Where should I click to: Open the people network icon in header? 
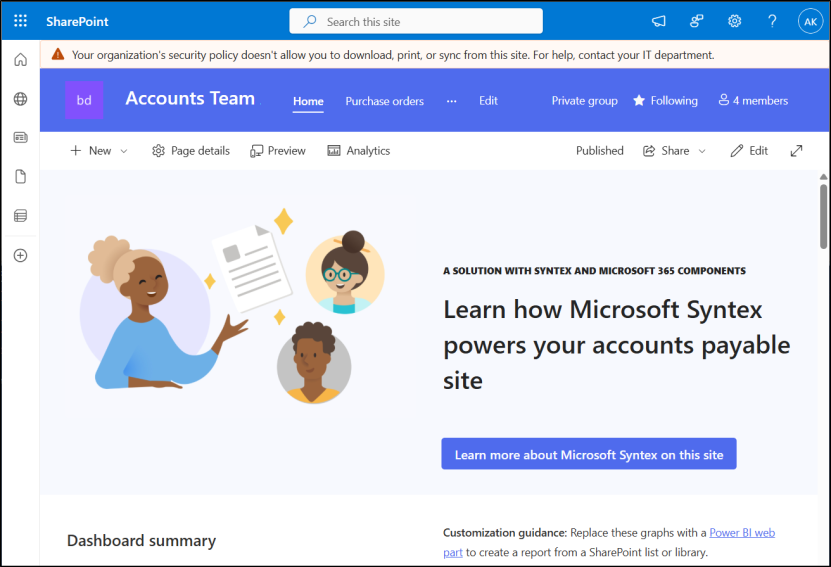pos(696,21)
